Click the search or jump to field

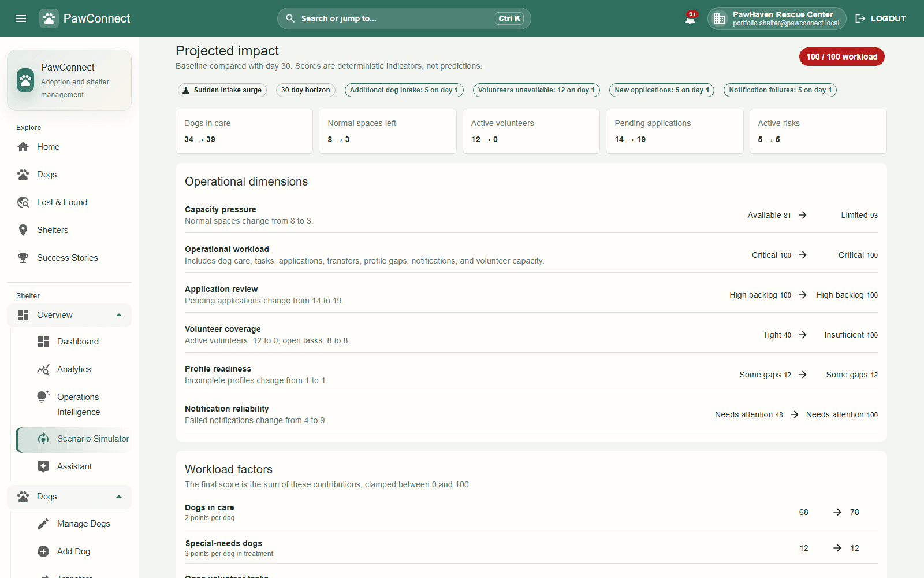[404, 18]
